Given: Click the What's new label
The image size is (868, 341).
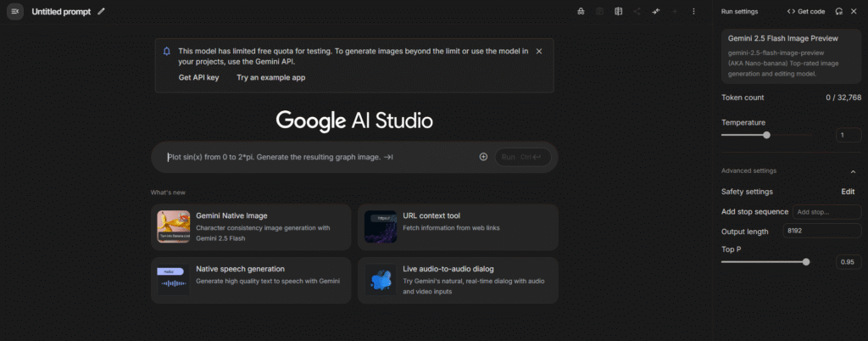Looking at the screenshot, I should click(x=168, y=192).
